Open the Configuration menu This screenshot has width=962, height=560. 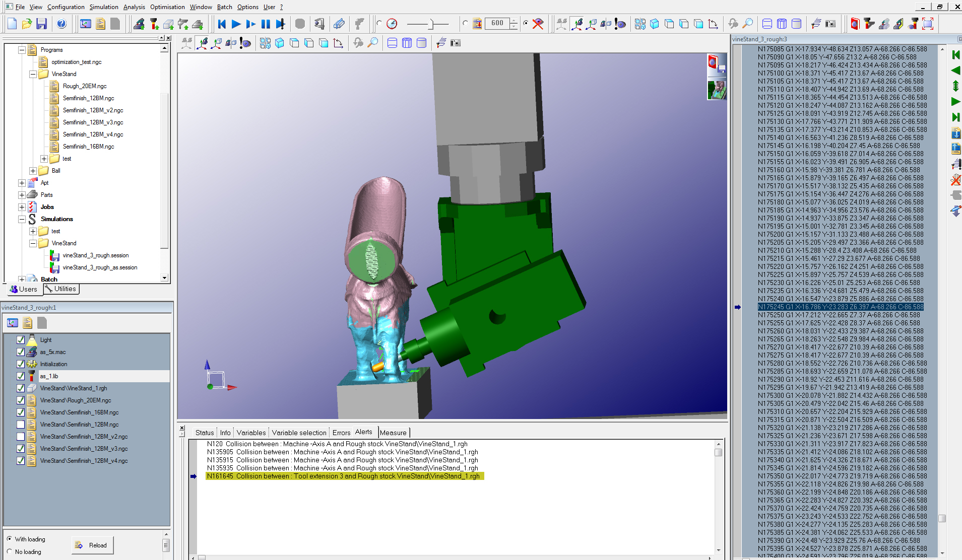coord(66,7)
